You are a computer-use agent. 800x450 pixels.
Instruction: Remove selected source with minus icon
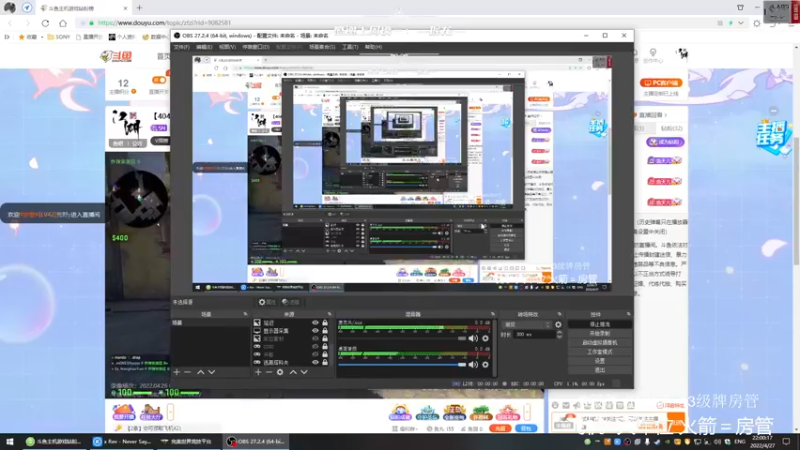coord(269,372)
